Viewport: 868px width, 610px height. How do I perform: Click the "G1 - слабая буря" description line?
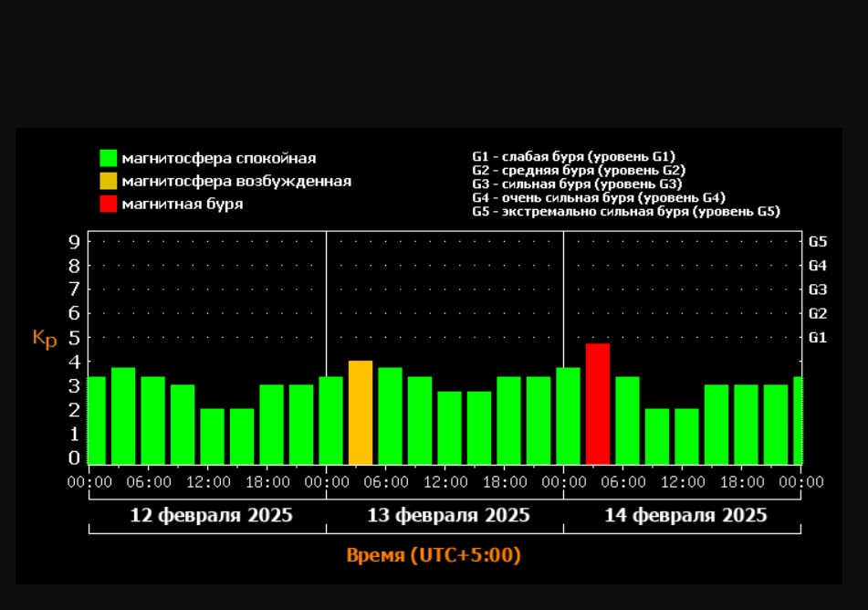coord(573,157)
